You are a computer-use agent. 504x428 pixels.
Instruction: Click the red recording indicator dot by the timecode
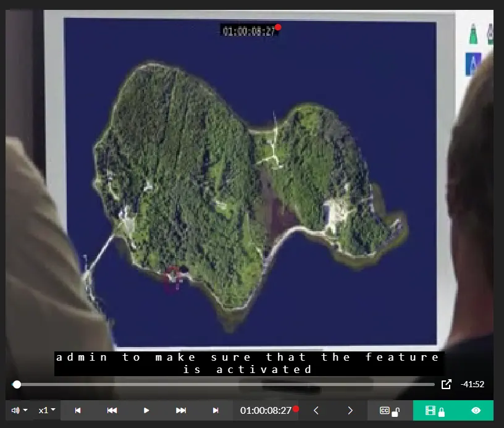pyautogui.click(x=296, y=408)
